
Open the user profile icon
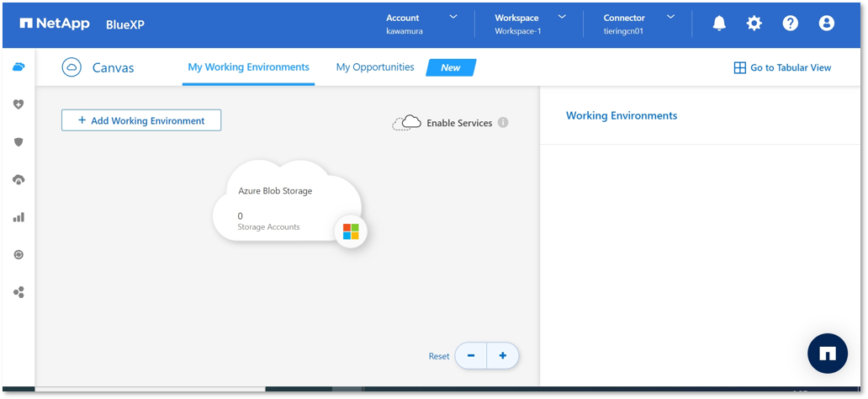(x=826, y=24)
